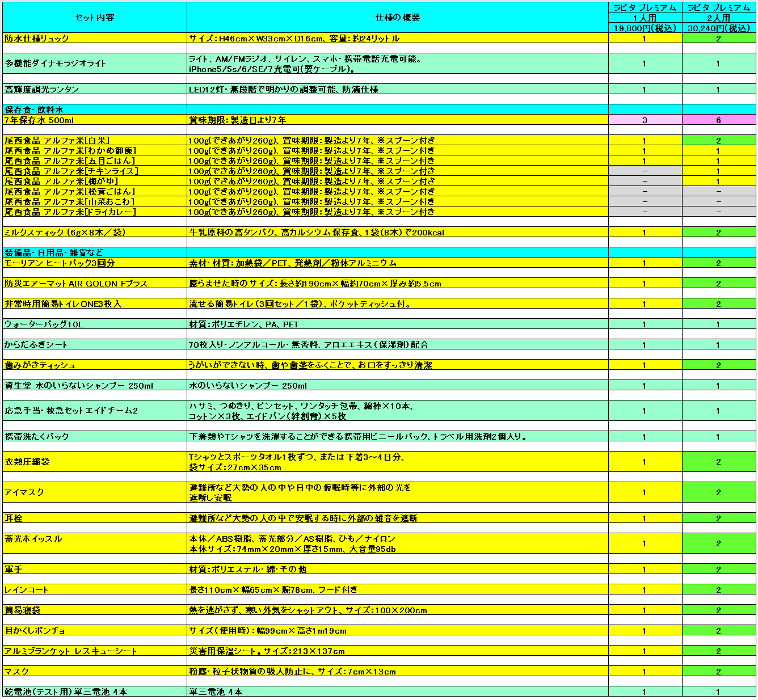This screenshot has height=700, width=758.
Task: Select the 賞味期限:製造日より7年 cell
Action: click(398, 120)
